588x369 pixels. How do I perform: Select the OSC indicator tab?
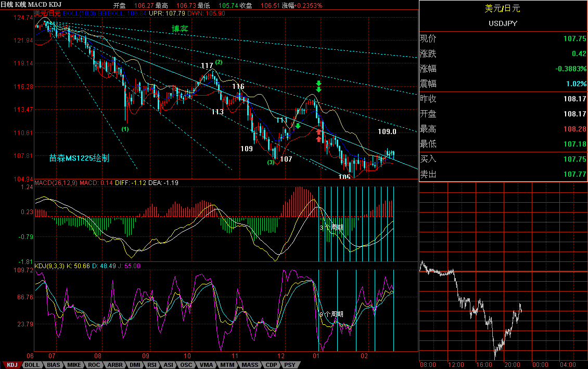186,365
